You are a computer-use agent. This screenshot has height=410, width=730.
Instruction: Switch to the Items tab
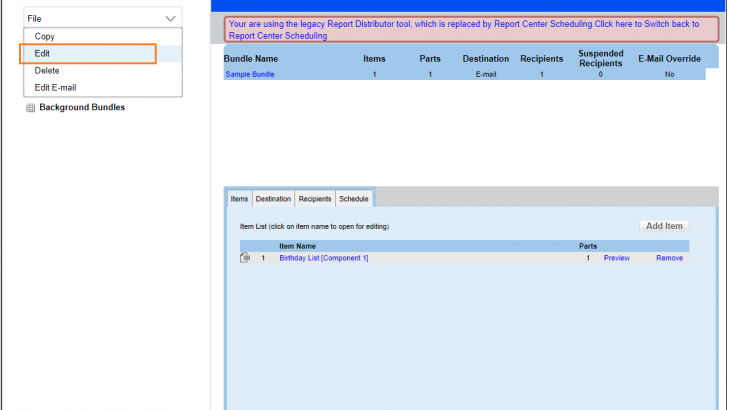pyautogui.click(x=239, y=199)
